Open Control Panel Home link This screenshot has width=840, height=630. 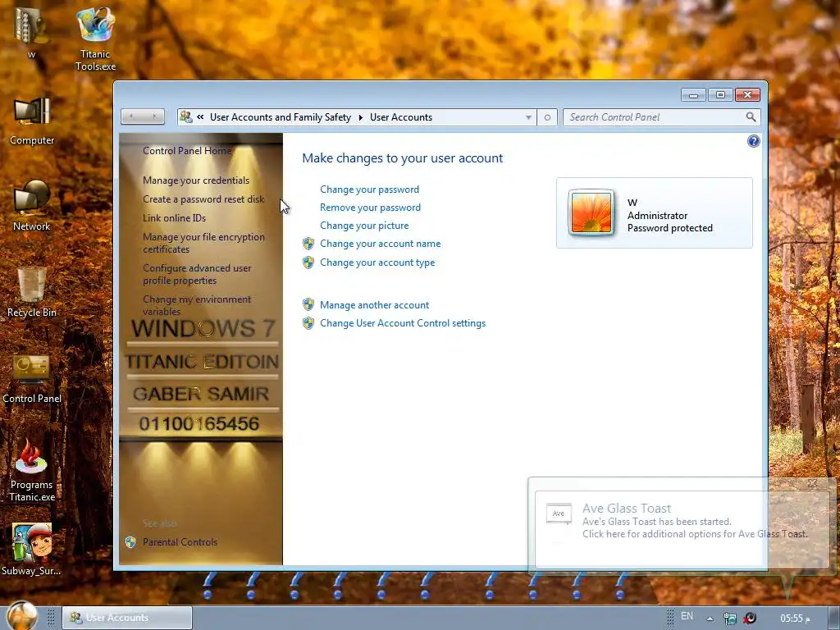187,151
